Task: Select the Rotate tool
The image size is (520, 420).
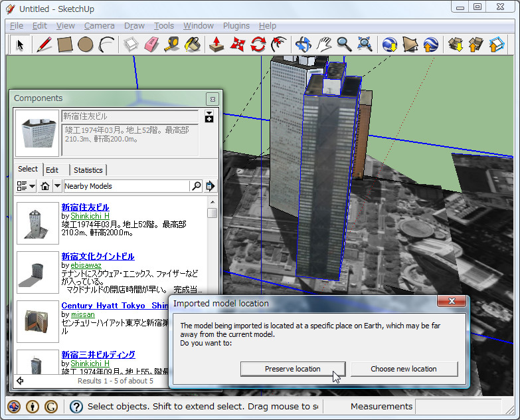Action: point(258,45)
